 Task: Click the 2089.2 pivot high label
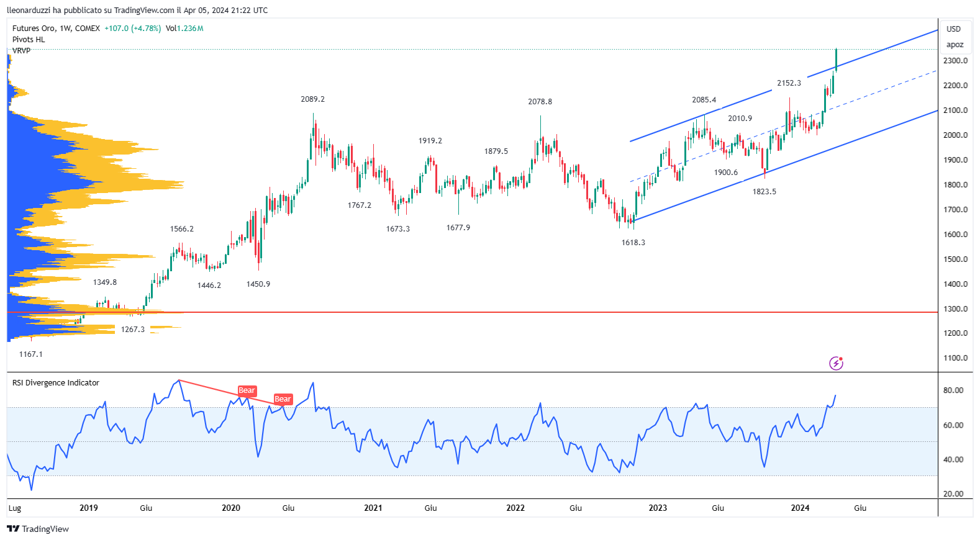(x=312, y=99)
